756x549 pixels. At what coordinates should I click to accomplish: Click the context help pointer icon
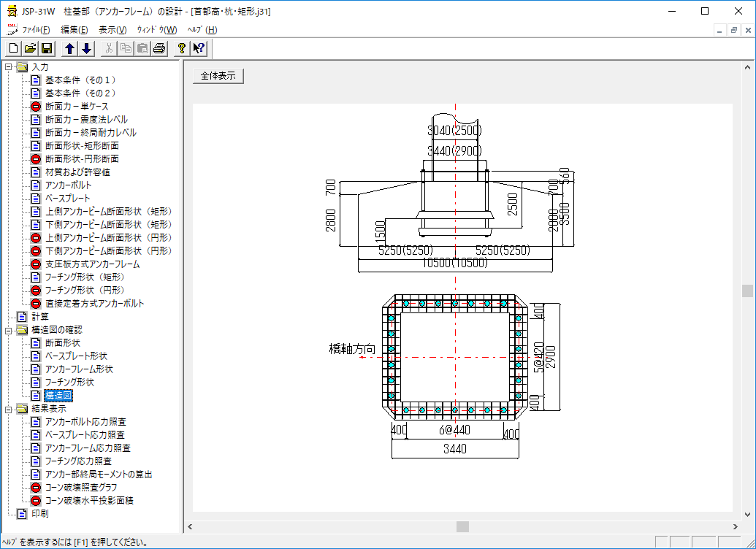[x=199, y=48]
